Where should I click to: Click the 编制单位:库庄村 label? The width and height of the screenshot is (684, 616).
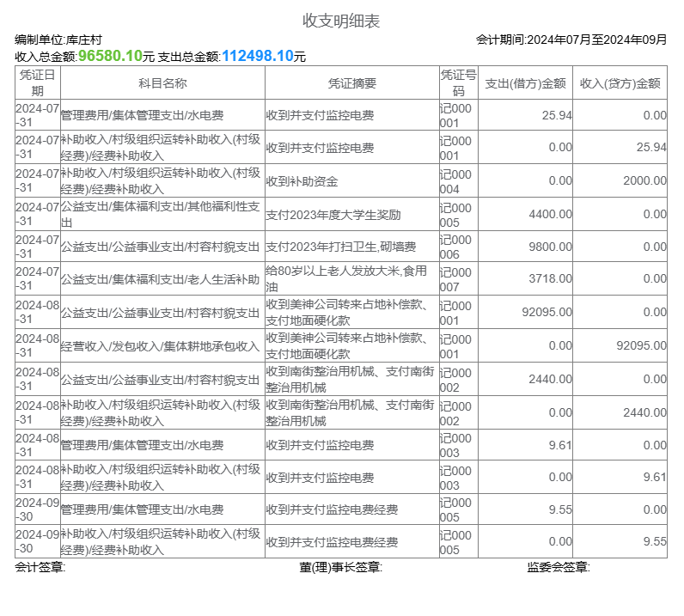click(58, 40)
